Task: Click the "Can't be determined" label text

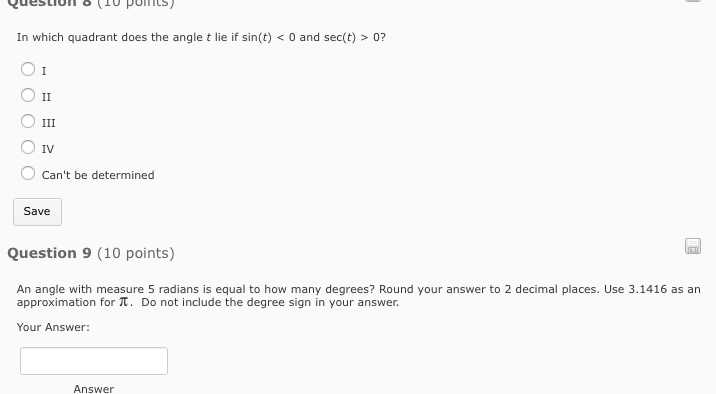Action: click(x=98, y=175)
